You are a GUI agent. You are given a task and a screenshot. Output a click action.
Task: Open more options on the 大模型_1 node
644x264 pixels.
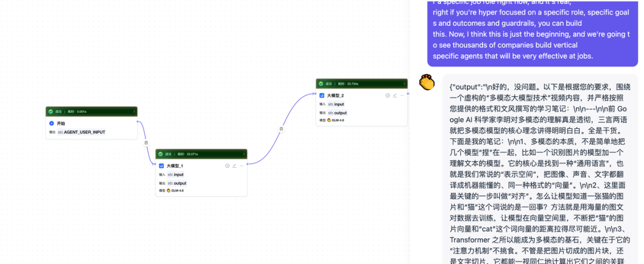pos(241,165)
